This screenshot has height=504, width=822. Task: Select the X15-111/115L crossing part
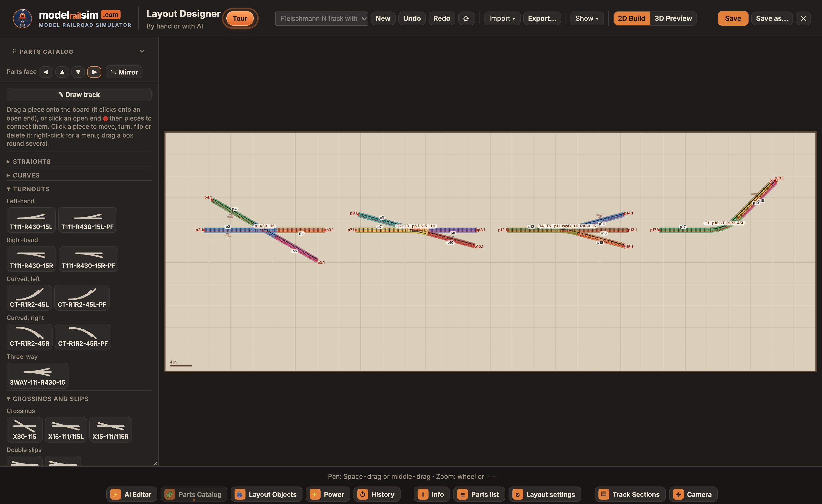[66, 429]
